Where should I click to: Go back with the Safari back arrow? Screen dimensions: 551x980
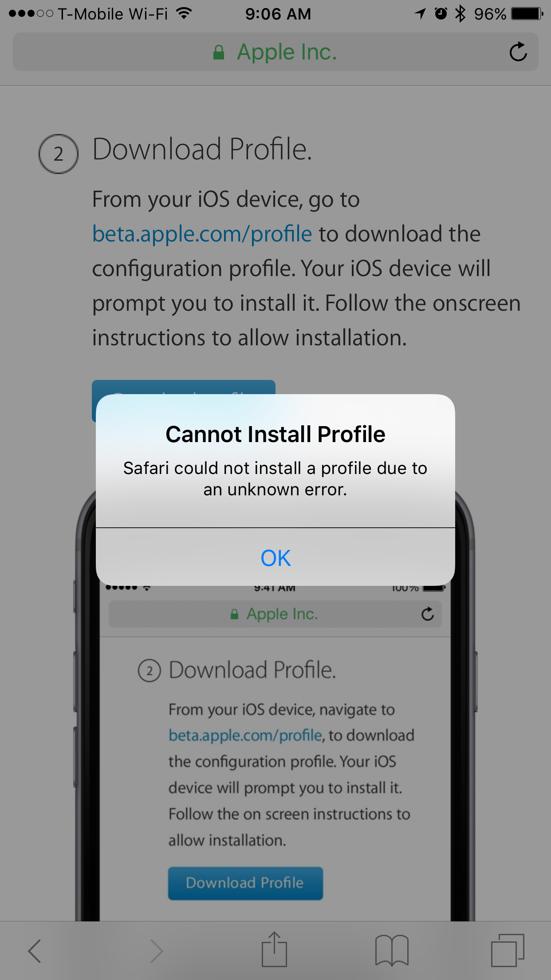[34, 951]
